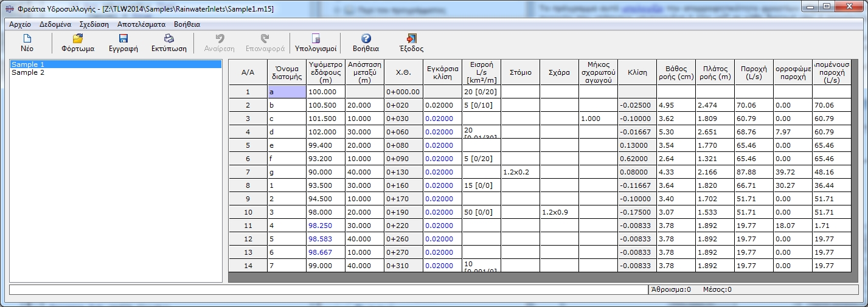
Task: Open the Βοήθεια menu in the menu bar
Action: pyautogui.click(x=187, y=24)
